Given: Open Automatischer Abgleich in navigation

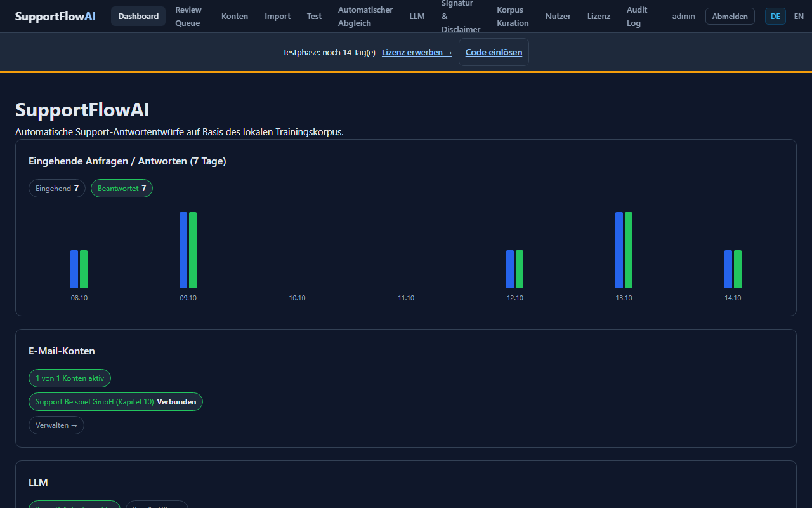Looking at the screenshot, I should point(365,17).
